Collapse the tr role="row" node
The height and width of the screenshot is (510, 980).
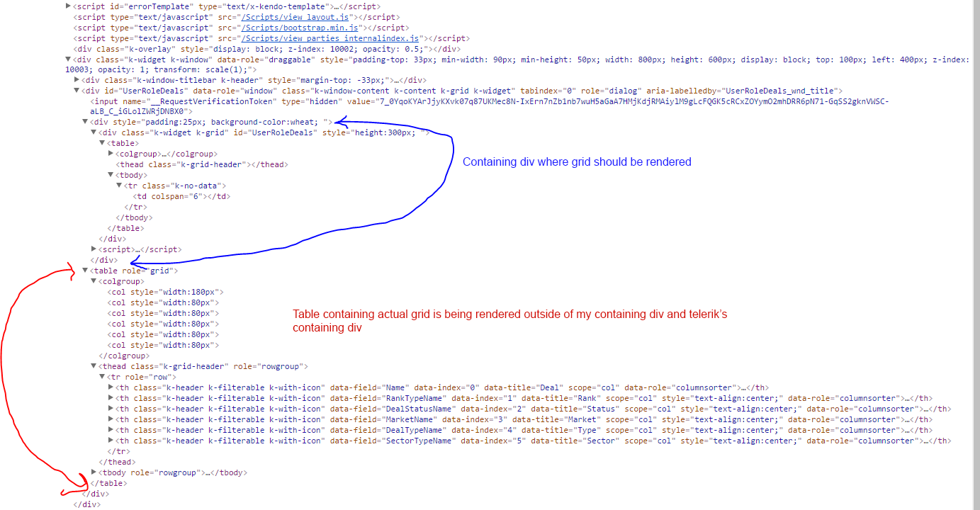tap(102, 377)
